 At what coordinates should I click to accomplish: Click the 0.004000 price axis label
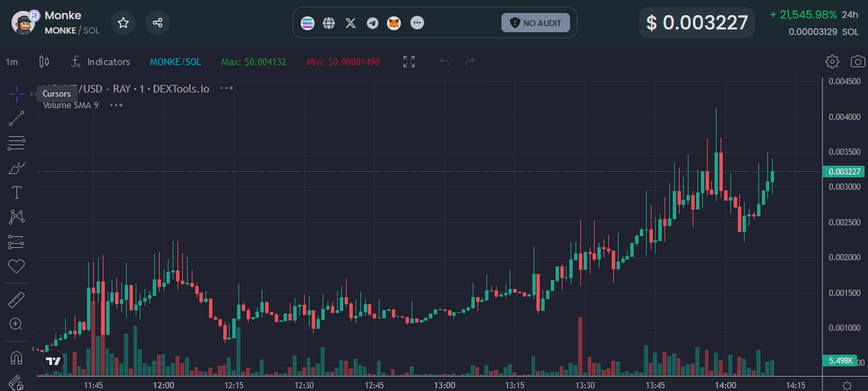tap(843, 116)
